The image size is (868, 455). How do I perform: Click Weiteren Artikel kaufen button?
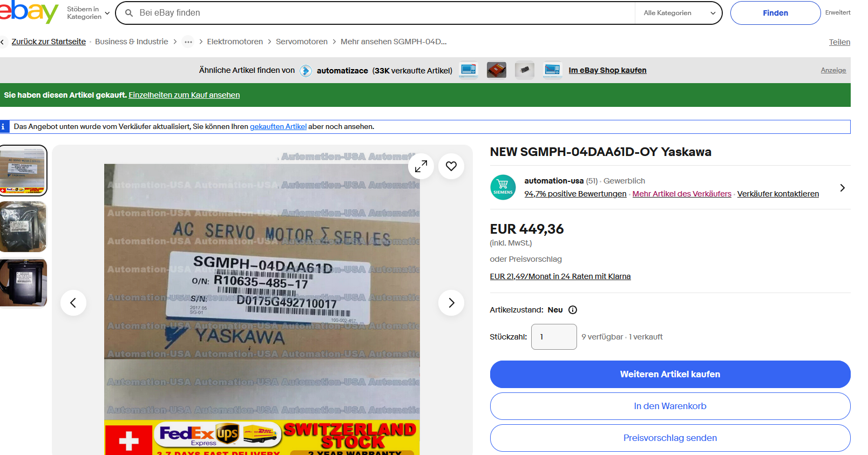(670, 374)
